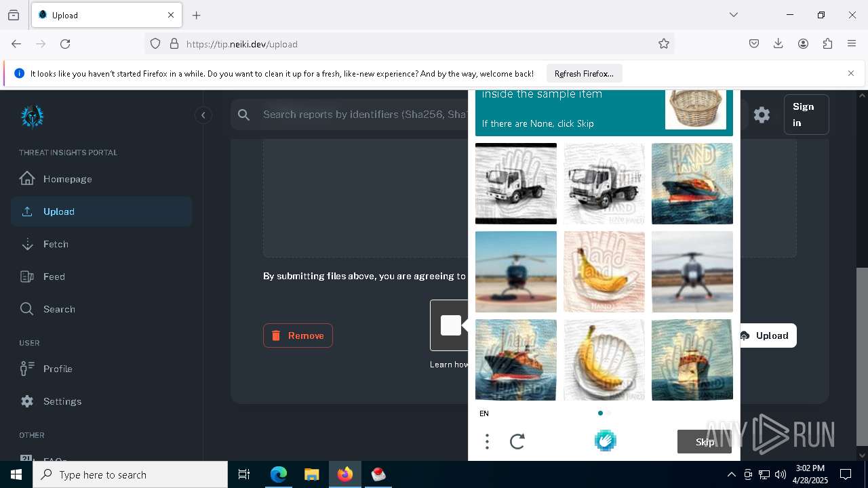Show hidden system tray icons
This screenshot has width=868, height=488.
click(x=731, y=474)
